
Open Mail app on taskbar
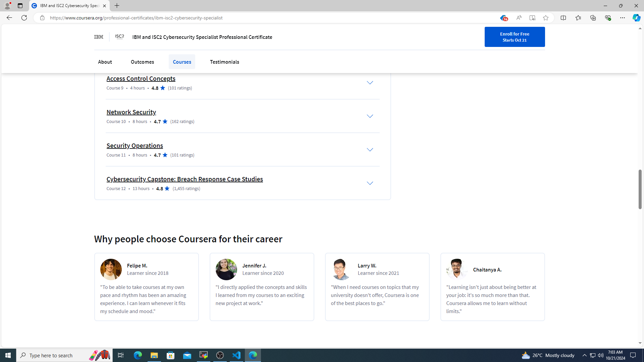[187, 355]
